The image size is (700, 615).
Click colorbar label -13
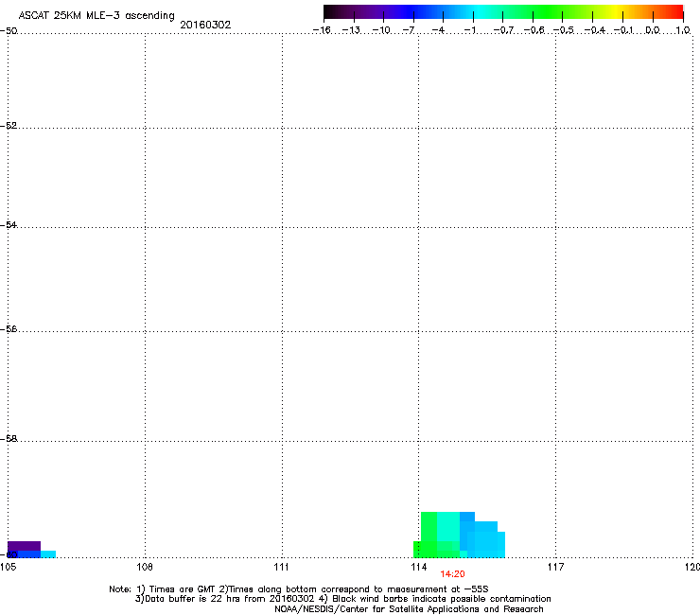pyautogui.click(x=351, y=30)
